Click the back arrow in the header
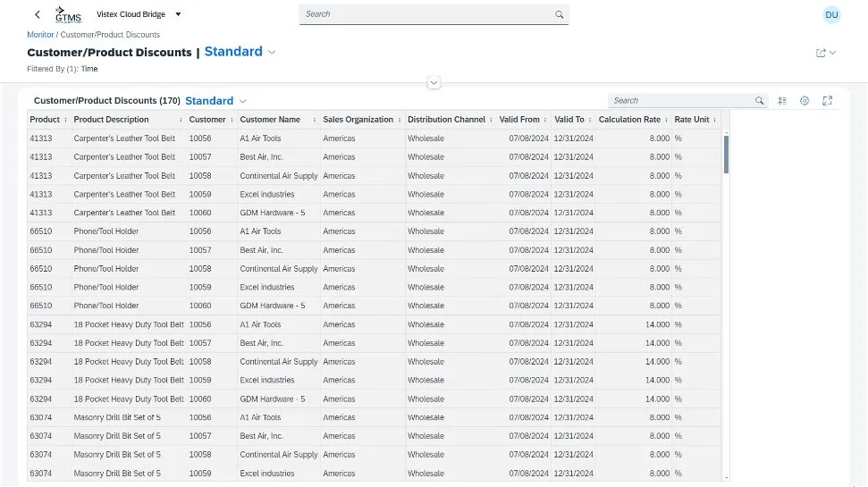The width and height of the screenshot is (868, 487). click(x=37, y=14)
